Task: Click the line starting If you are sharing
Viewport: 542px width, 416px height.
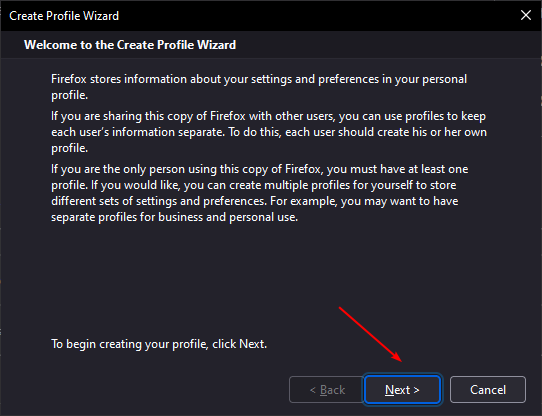Action: [269, 116]
